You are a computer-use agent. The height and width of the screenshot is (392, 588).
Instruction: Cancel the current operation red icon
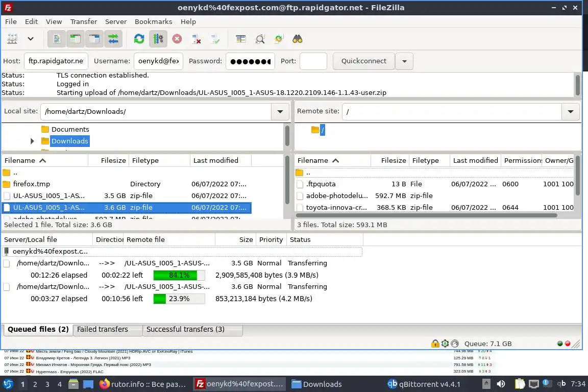click(x=177, y=39)
